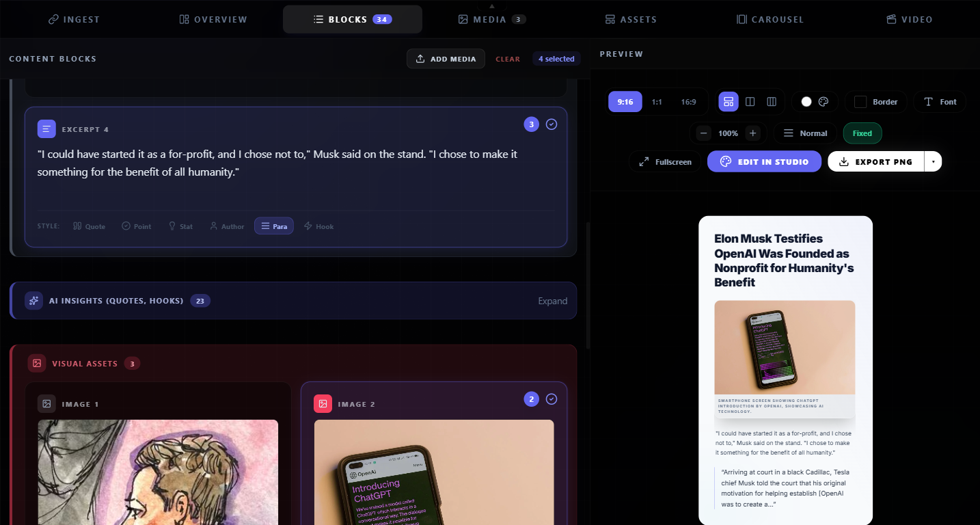The width and height of the screenshot is (980, 525).
Task: Open the Font options
Action: pyautogui.click(x=940, y=102)
